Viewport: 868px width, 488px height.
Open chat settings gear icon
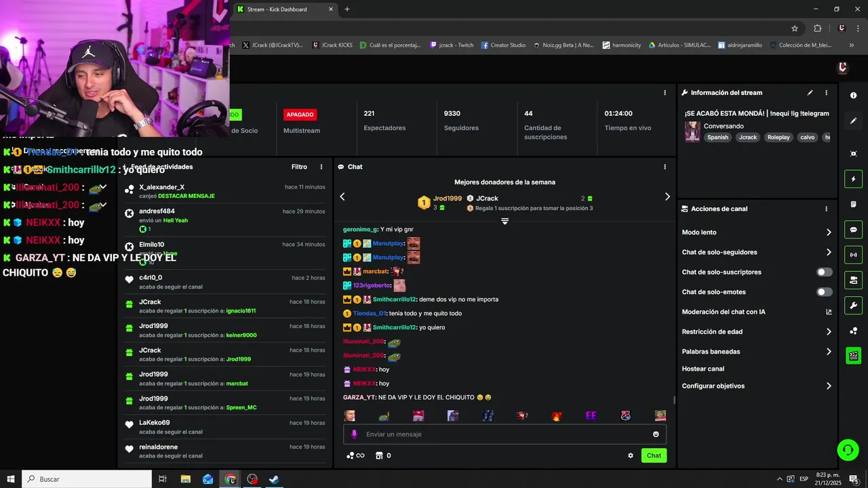(631, 455)
